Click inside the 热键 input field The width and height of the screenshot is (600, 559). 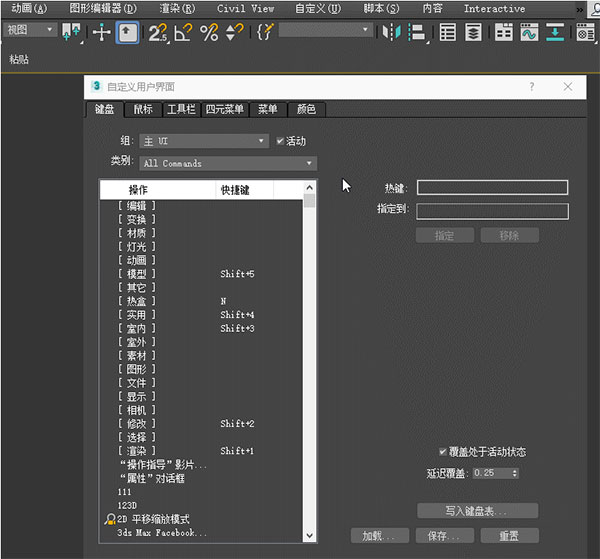pos(492,187)
